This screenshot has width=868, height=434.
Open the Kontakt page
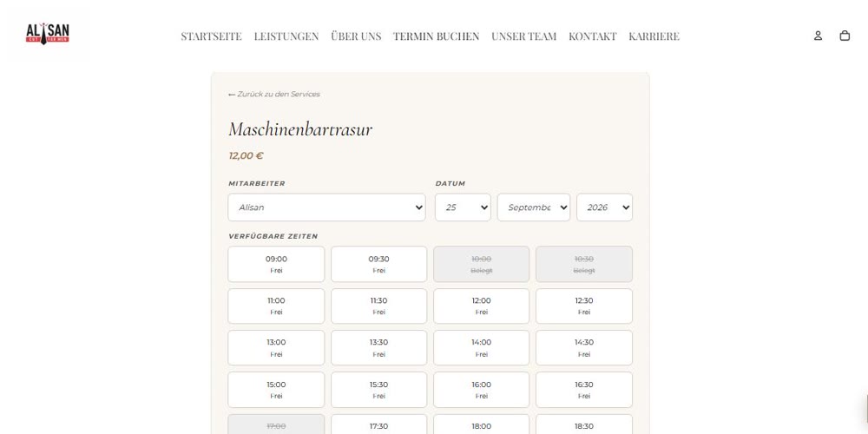tap(592, 36)
